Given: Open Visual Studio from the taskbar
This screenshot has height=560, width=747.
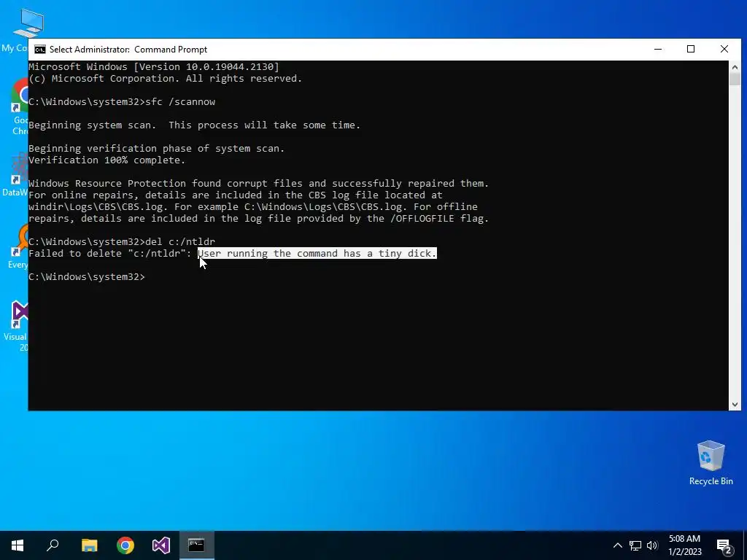Looking at the screenshot, I should (161, 545).
